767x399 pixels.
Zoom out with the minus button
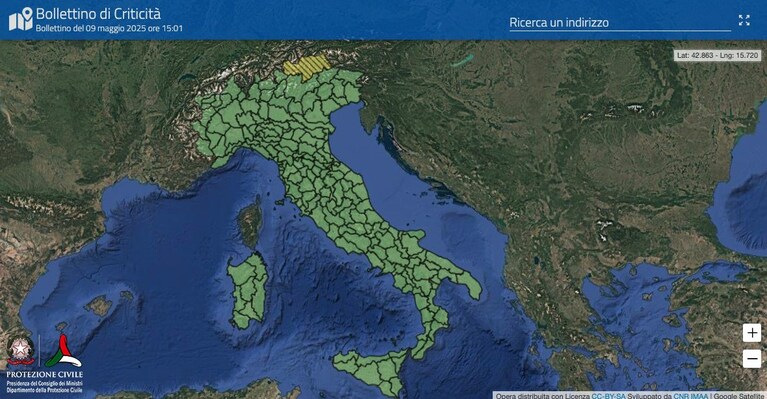coord(752,358)
